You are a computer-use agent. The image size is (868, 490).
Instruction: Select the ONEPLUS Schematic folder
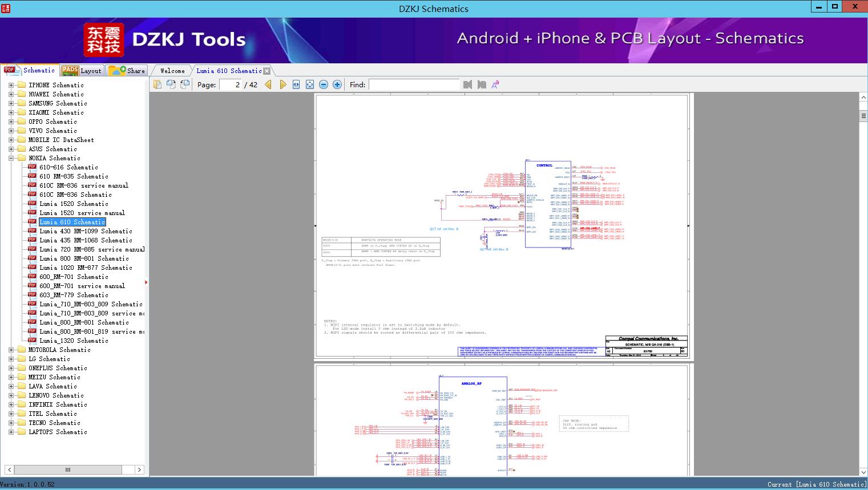pyautogui.click(x=58, y=368)
